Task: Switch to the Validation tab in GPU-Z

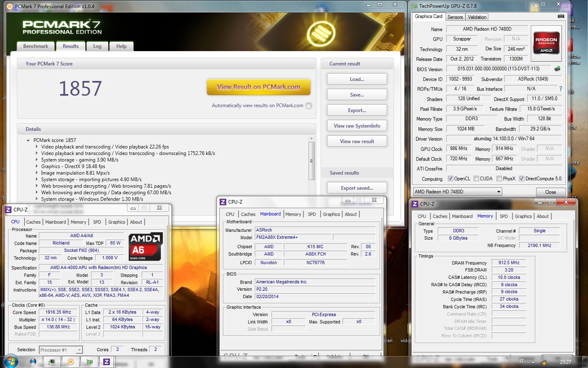Action: pyautogui.click(x=477, y=17)
